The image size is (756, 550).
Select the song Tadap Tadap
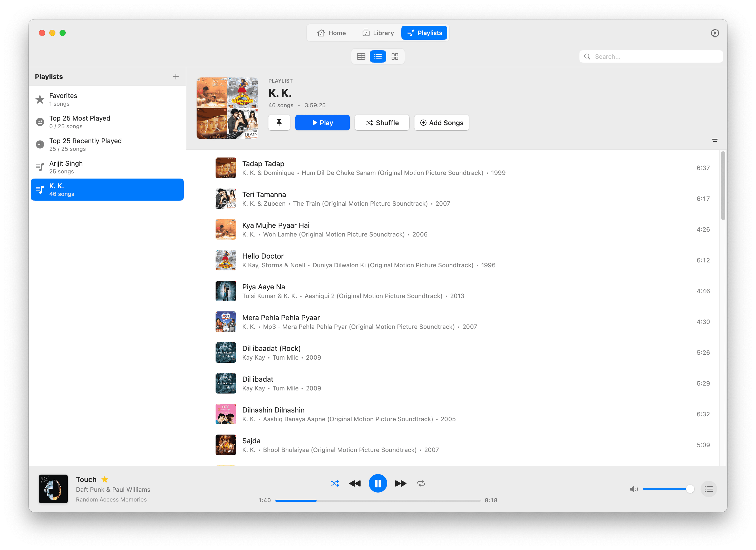pyautogui.click(x=453, y=168)
